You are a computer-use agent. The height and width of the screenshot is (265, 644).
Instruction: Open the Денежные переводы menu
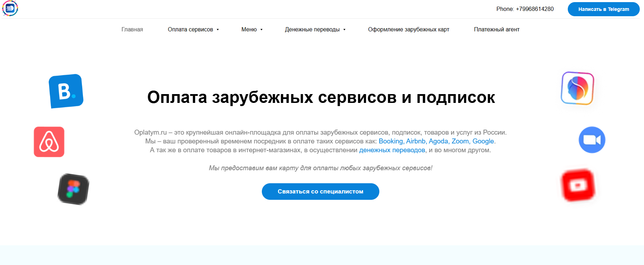pos(312,30)
